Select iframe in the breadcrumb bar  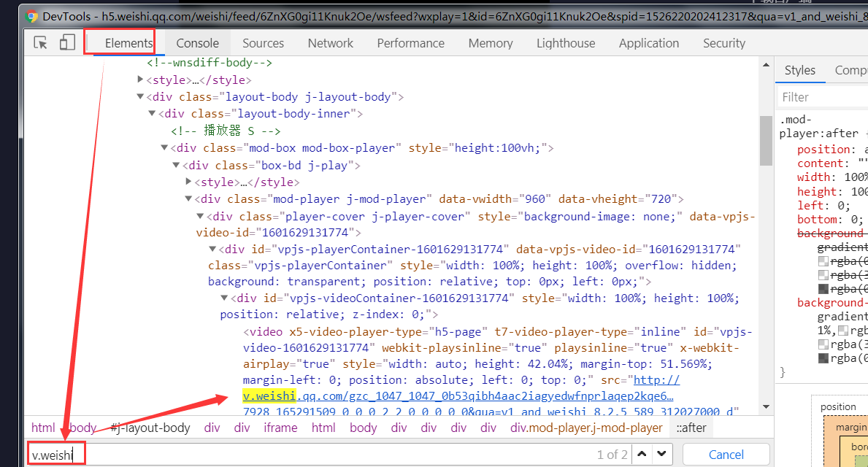(x=280, y=428)
